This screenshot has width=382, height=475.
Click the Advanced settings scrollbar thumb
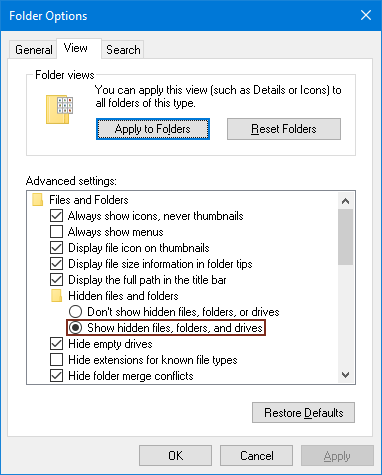click(345, 237)
